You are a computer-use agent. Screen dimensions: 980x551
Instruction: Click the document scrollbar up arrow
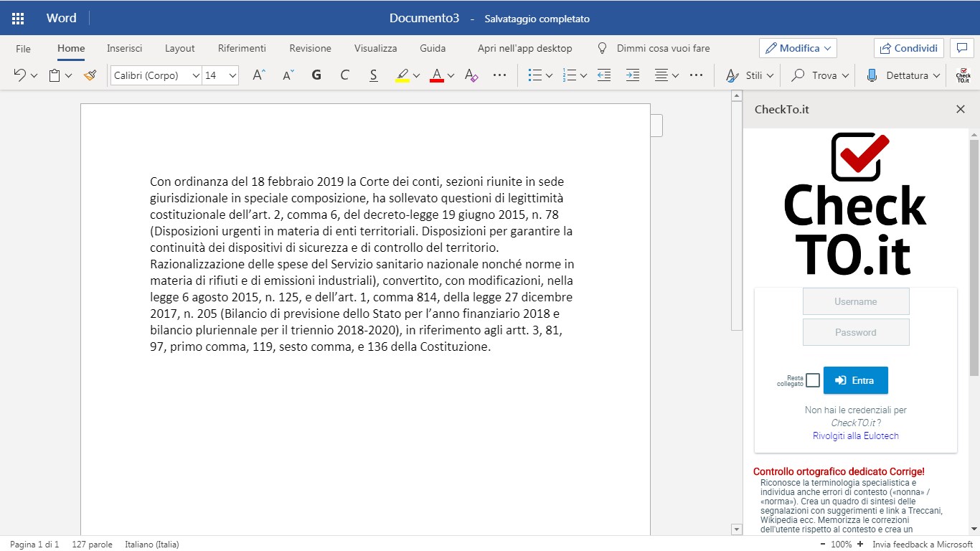(736, 95)
